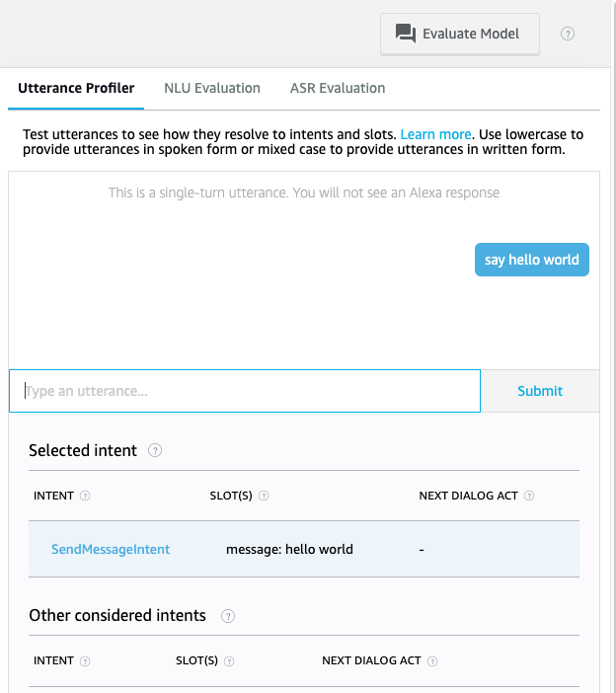Show help for Other considered intents
Screen dimensions: 616x693
228,616
